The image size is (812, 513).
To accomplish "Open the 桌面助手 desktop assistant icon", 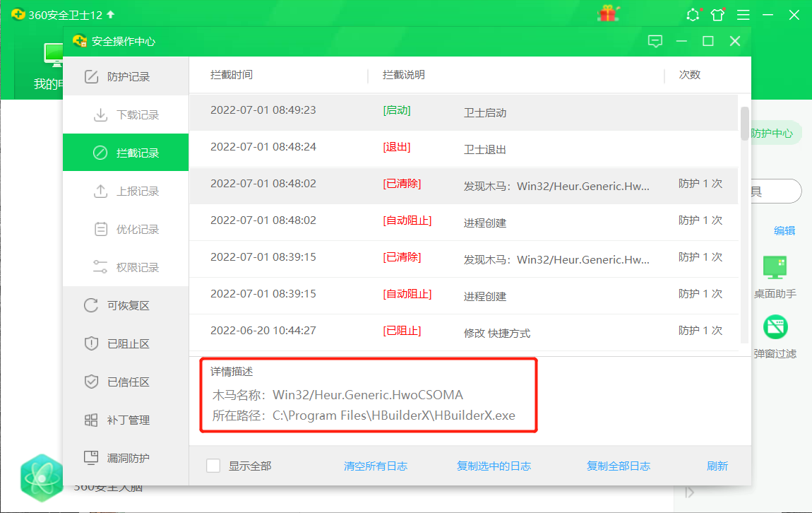I will click(775, 268).
